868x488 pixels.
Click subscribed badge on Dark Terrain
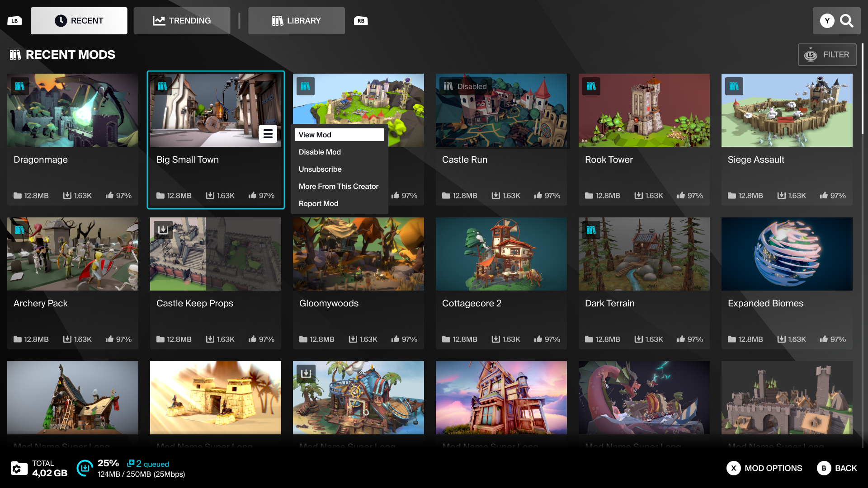[x=591, y=230]
